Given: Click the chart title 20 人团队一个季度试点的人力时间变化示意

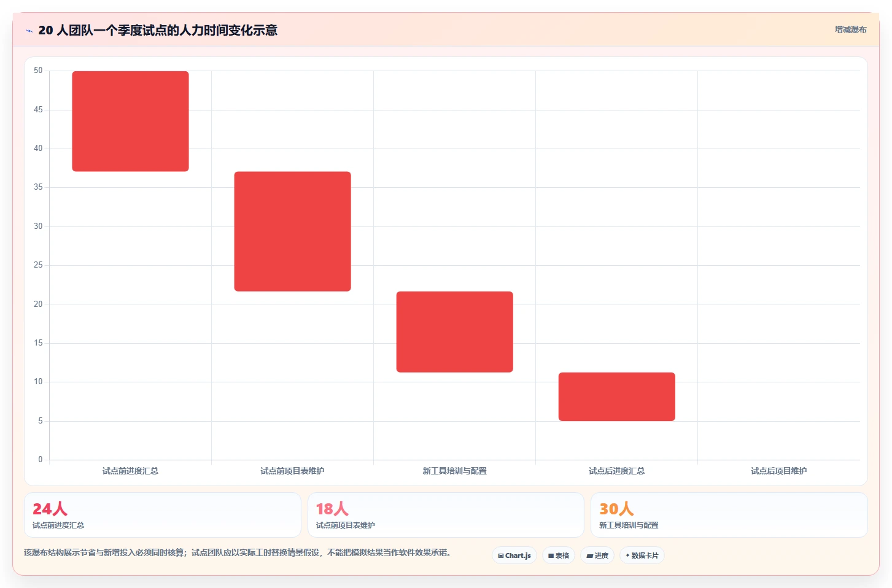Looking at the screenshot, I should (158, 30).
